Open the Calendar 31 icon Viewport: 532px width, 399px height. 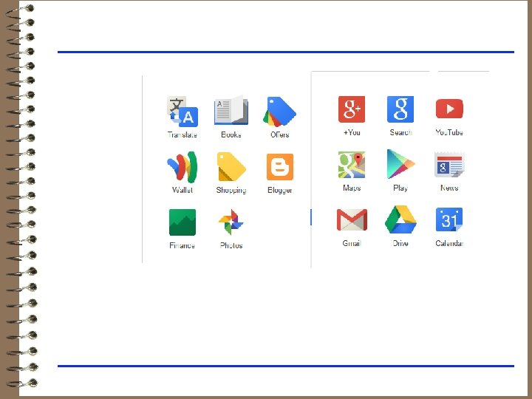(449, 219)
